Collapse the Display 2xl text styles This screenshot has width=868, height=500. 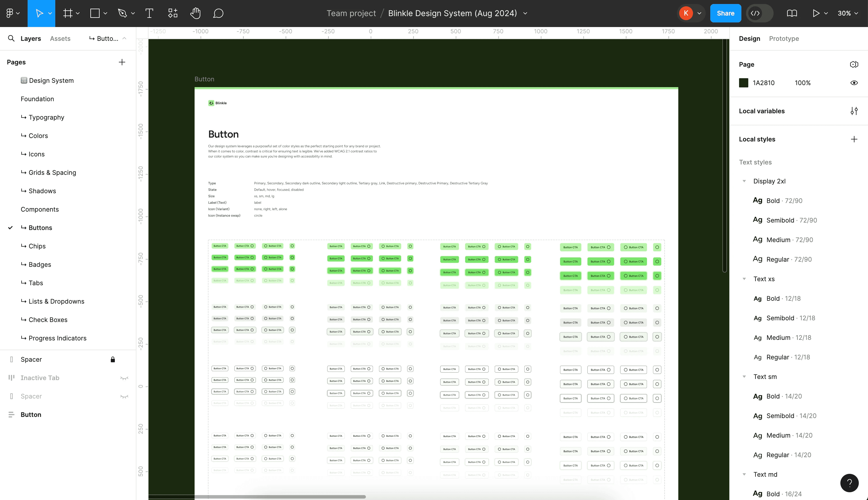pos(744,181)
